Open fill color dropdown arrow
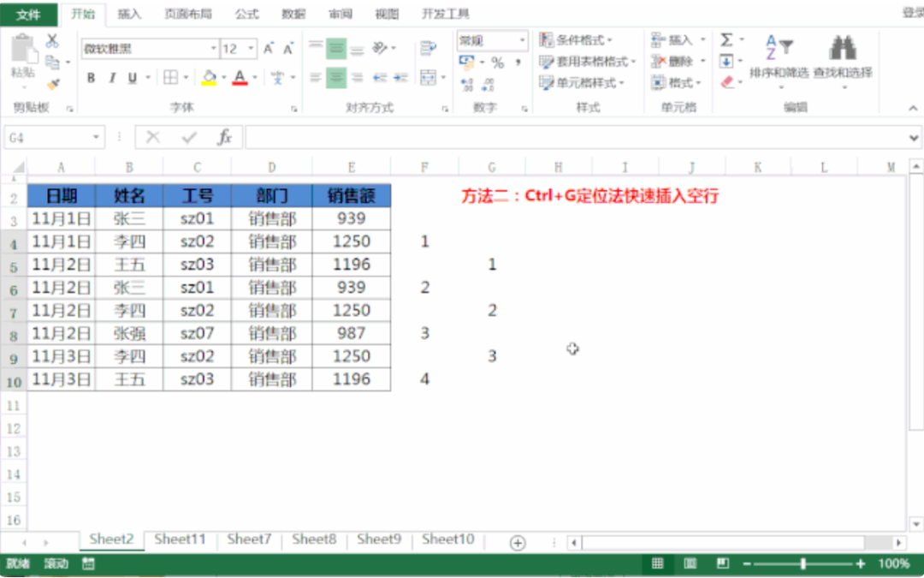This screenshot has width=924, height=578. pyautogui.click(x=224, y=77)
